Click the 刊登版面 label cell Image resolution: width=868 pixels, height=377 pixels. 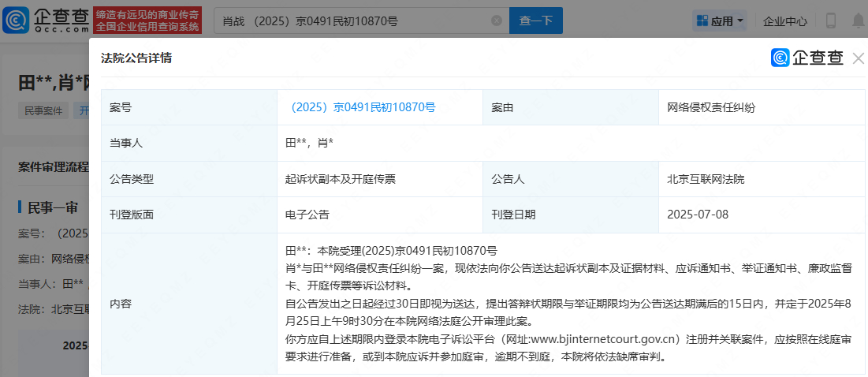[x=189, y=215]
